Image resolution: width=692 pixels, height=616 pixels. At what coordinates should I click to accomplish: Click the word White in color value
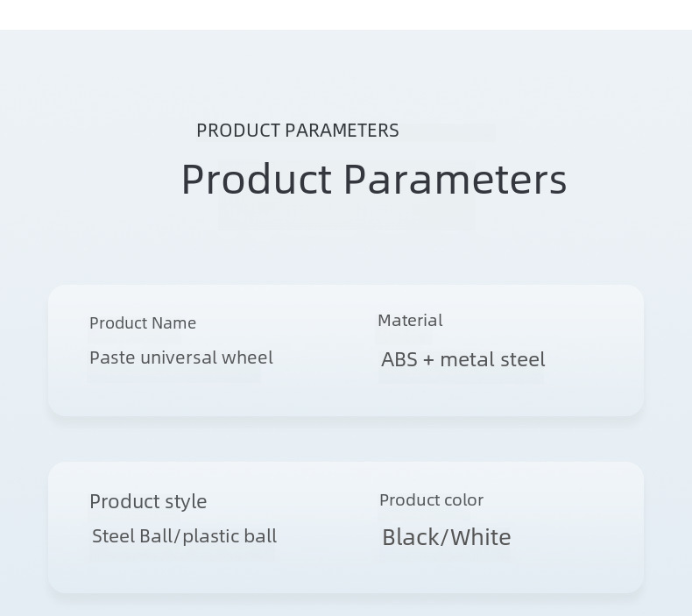coord(481,537)
